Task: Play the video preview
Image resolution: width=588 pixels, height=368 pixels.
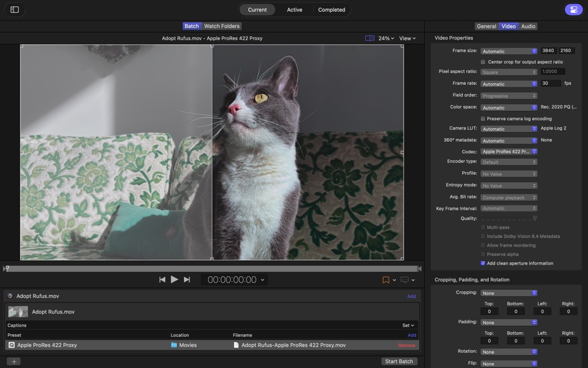Action: (x=175, y=279)
